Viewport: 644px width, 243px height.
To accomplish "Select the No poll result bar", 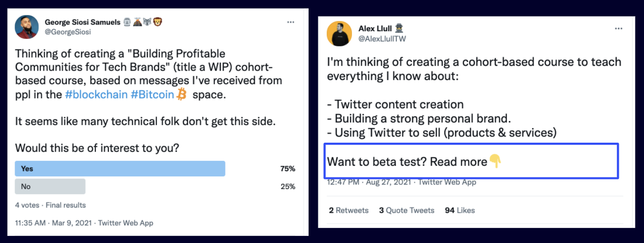I will point(50,187).
